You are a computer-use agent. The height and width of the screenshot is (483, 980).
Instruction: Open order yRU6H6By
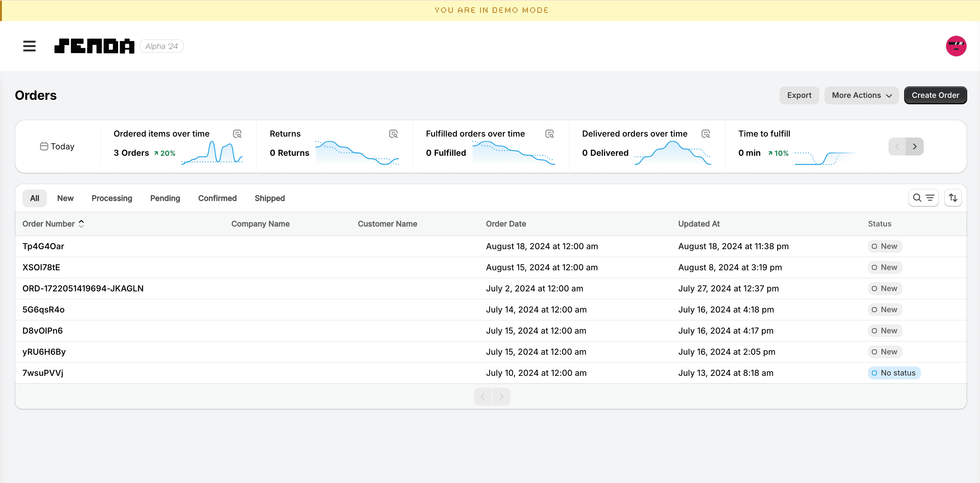point(44,352)
